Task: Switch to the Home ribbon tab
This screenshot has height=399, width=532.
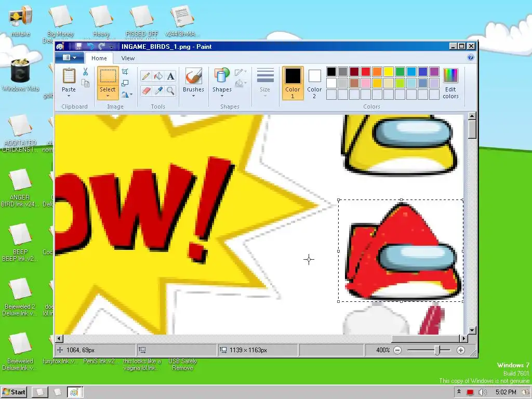Action: [x=99, y=58]
